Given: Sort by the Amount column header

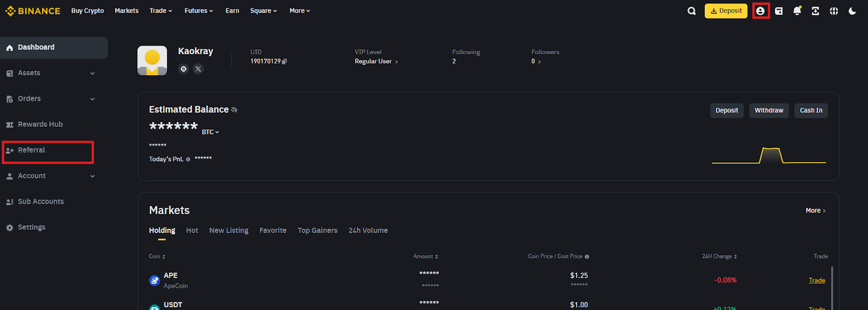Looking at the screenshot, I should tap(426, 256).
